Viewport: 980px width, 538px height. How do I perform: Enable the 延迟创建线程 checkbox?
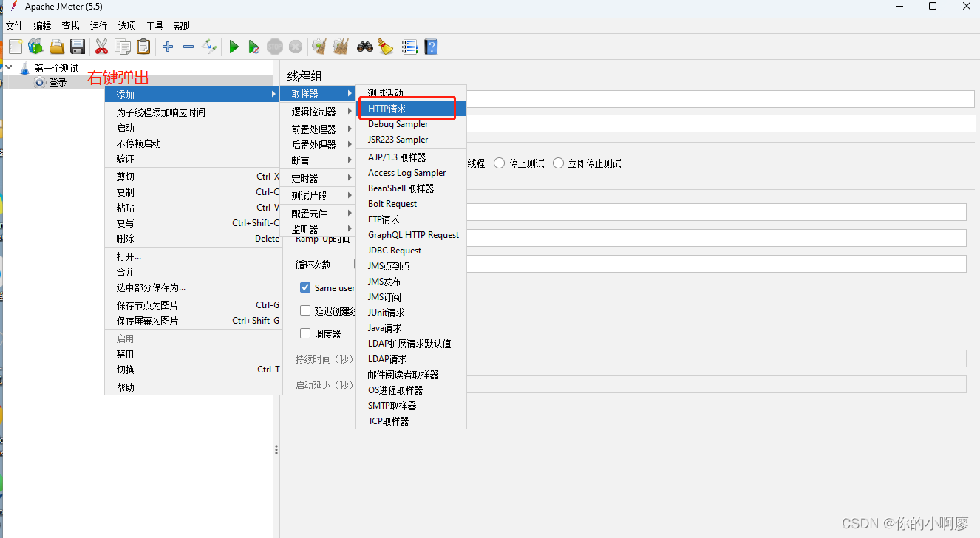305,310
